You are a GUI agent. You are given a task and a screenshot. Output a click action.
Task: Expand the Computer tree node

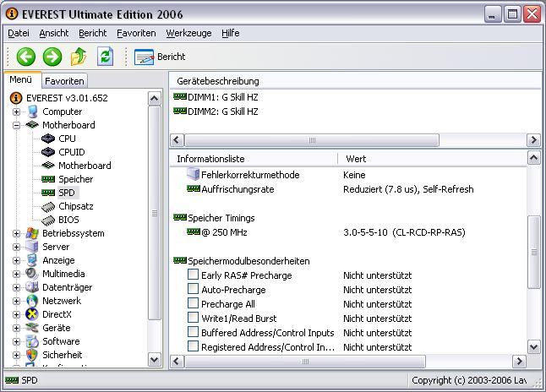16,112
